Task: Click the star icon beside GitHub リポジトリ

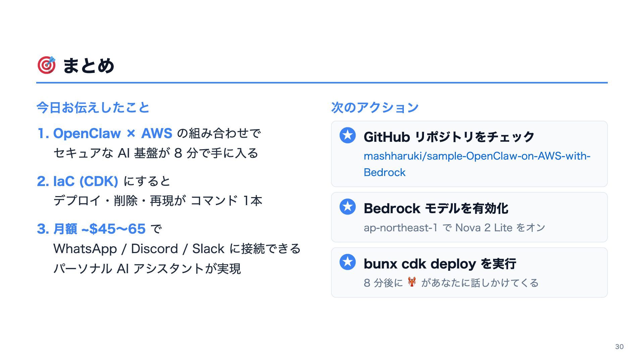Action: coord(347,135)
